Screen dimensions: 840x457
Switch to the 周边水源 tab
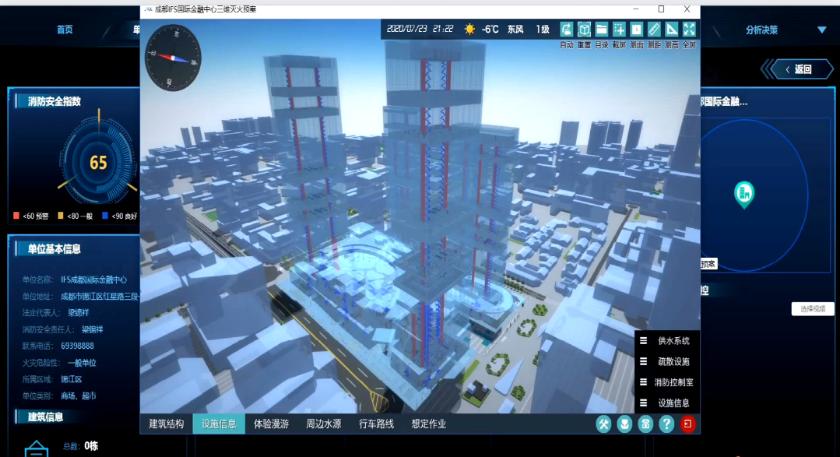pyautogui.click(x=324, y=424)
